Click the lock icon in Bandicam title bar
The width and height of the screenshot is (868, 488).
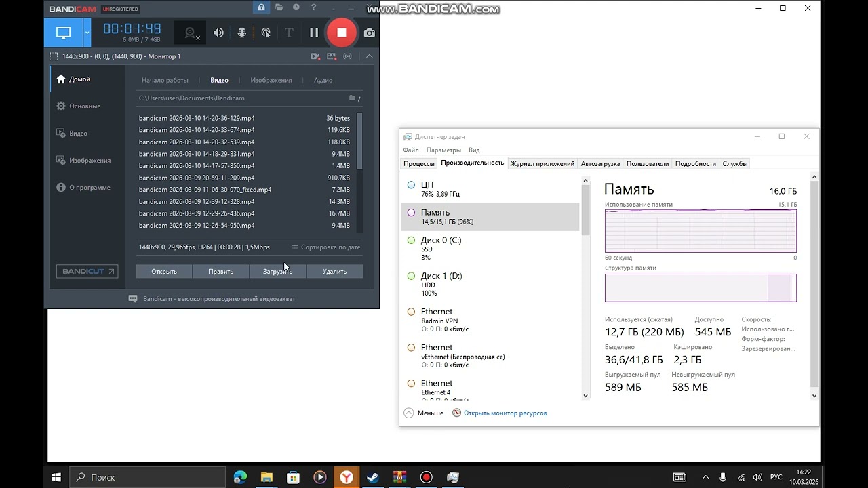(x=261, y=7)
